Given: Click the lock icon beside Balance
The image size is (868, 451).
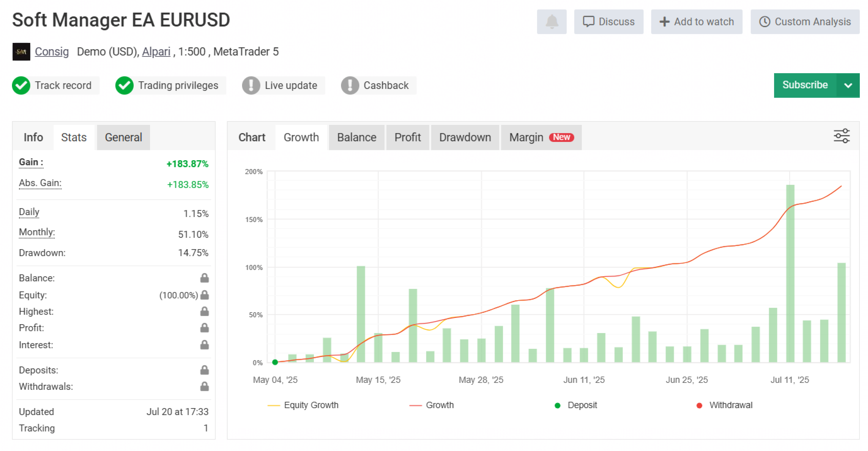Looking at the screenshot, I should click(x=204, y=278).
